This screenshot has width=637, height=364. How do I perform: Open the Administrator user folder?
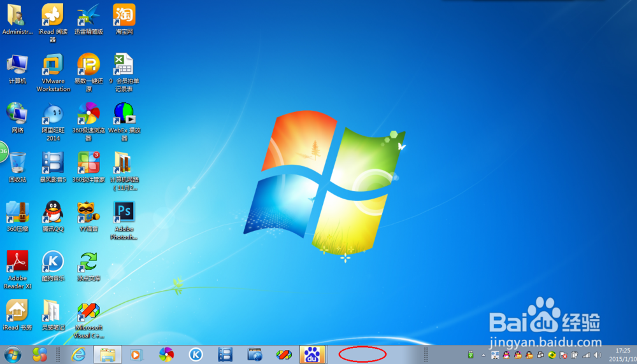click(17, 18)
